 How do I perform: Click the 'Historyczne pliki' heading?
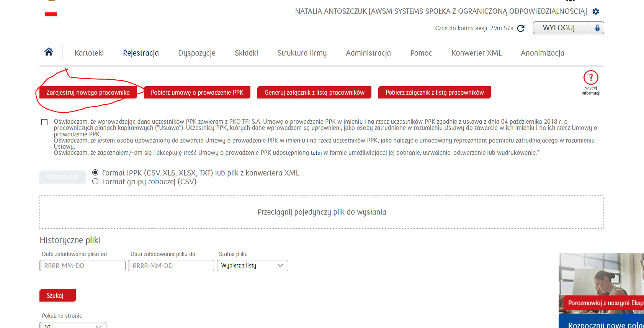point(70,240)
